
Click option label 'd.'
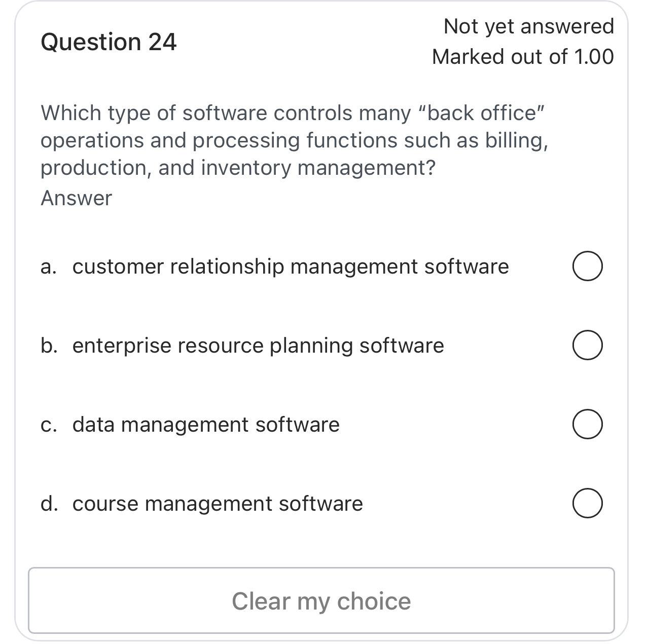coord(48,503)
